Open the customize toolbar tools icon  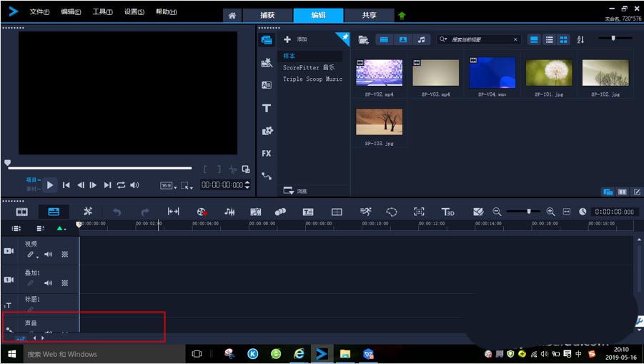[x=88, y=212]
